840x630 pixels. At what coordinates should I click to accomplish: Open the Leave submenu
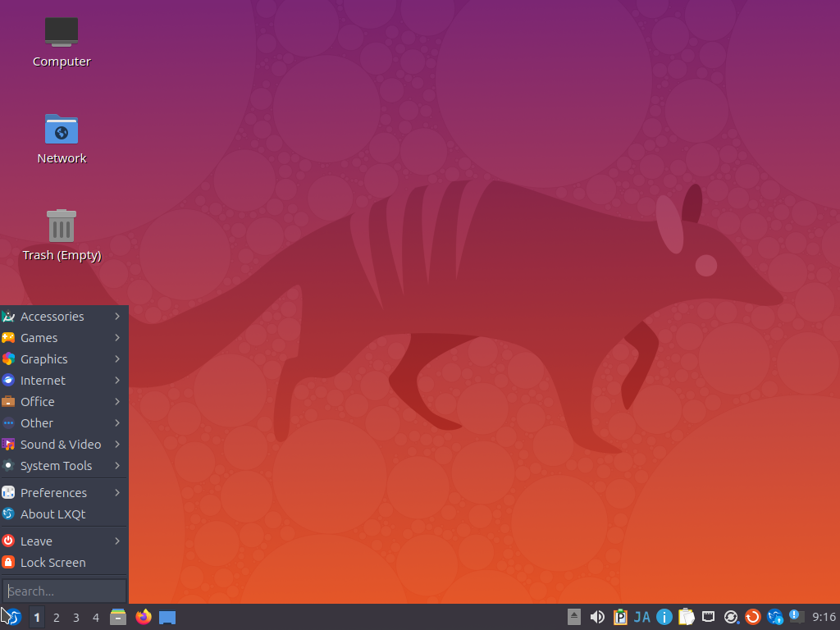coord(38,541)
